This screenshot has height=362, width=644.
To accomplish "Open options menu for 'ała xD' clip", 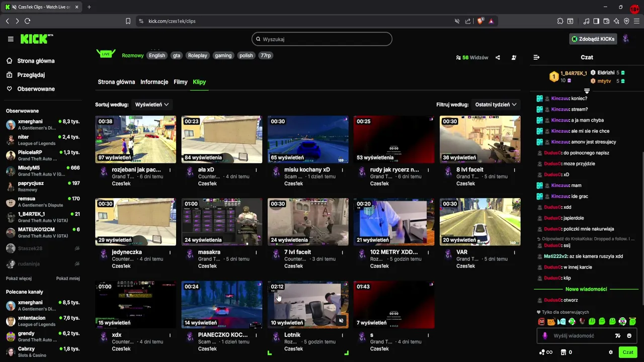I will (256, 170).
